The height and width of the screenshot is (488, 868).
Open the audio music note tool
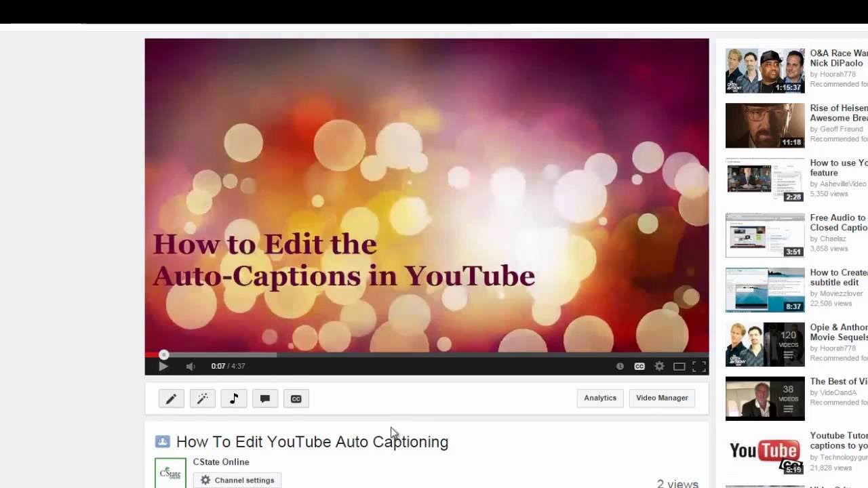coord(233,399)
